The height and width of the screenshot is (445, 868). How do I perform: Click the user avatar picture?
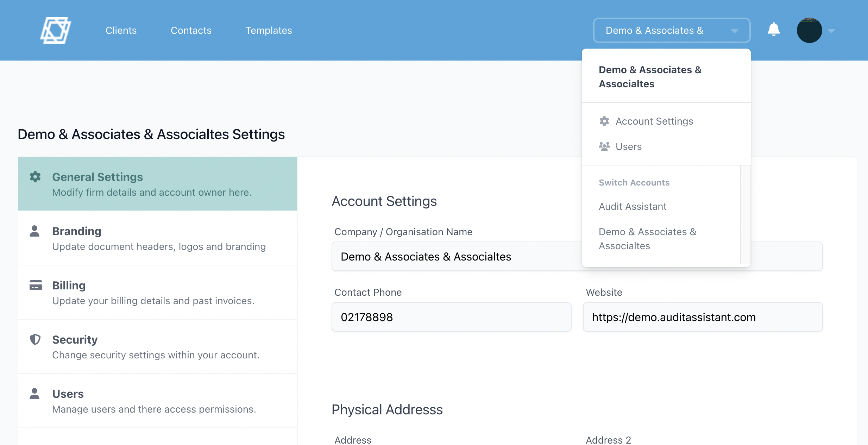click(809, 30)
